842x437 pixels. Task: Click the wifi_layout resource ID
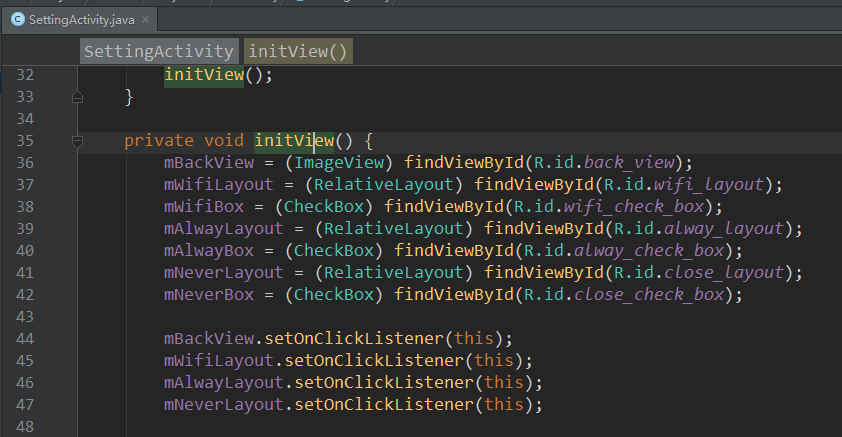pos(713,185)
